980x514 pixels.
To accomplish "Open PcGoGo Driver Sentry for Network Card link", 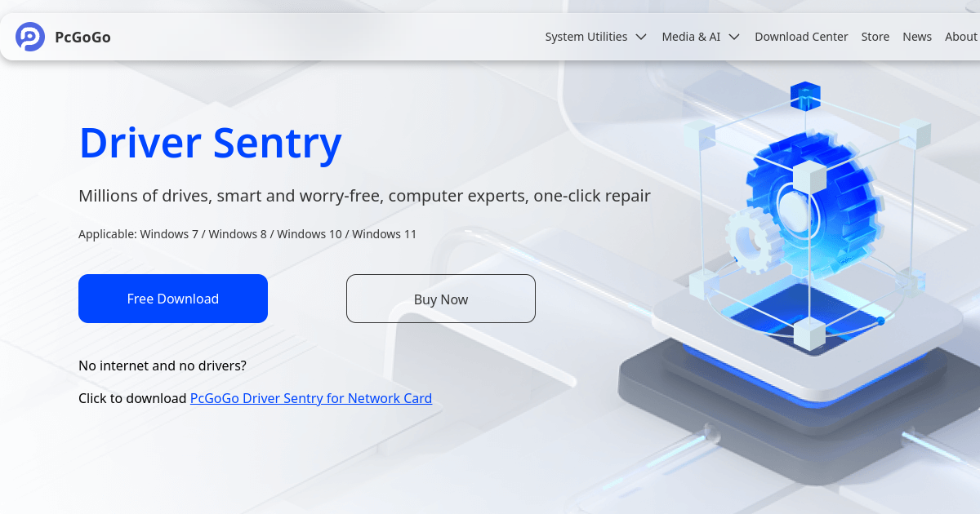I will 311,398.
